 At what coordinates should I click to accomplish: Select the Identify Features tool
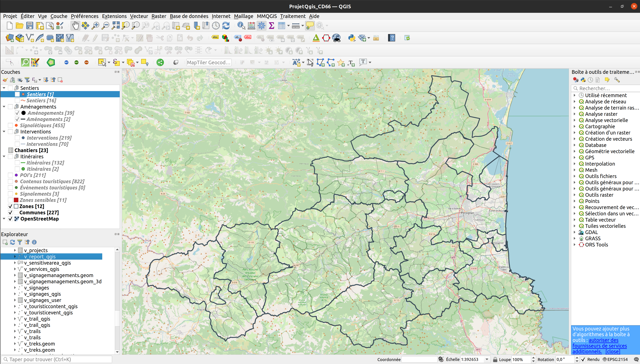241,26
